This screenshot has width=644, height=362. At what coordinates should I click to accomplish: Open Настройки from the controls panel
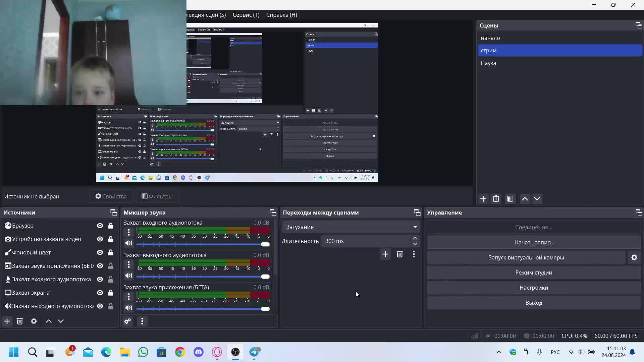click(x=533, y=288)
